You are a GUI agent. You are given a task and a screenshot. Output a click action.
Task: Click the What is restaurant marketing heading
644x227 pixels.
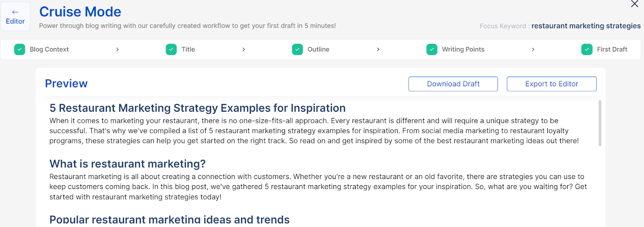tap(128, 164)
